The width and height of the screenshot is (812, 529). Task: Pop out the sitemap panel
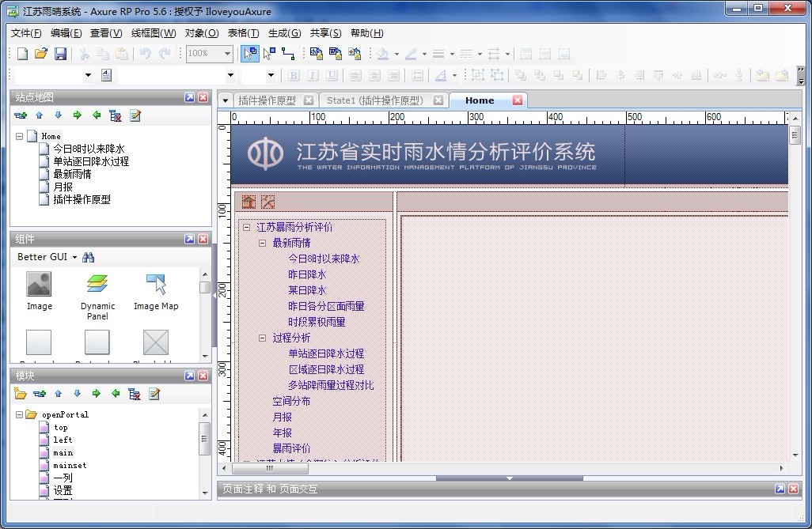pyautogui.click(x=189, y=97)
